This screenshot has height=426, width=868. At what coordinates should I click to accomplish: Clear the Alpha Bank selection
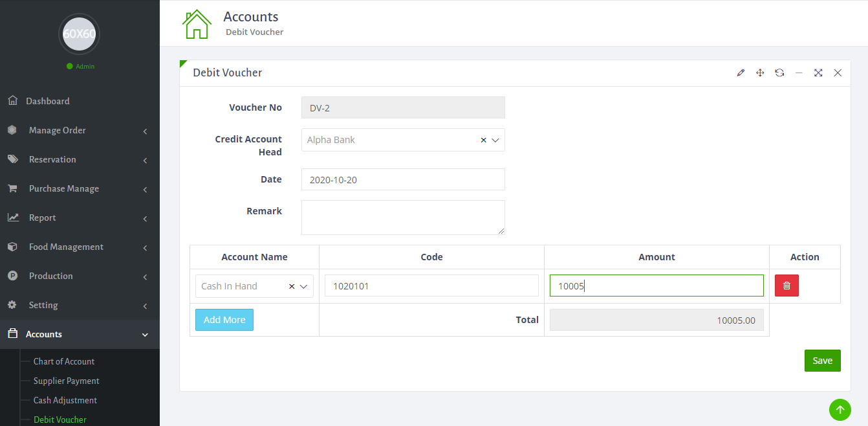[x=483, y=140]
